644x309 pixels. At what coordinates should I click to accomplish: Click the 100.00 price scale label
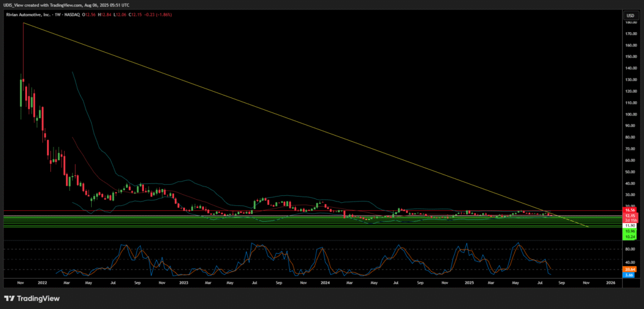629,114
